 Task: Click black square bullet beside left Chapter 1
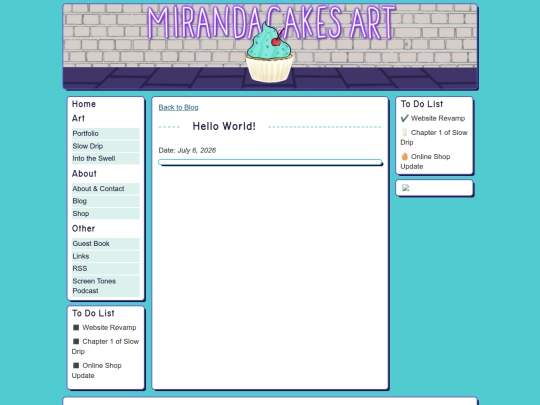pos(76,341)
